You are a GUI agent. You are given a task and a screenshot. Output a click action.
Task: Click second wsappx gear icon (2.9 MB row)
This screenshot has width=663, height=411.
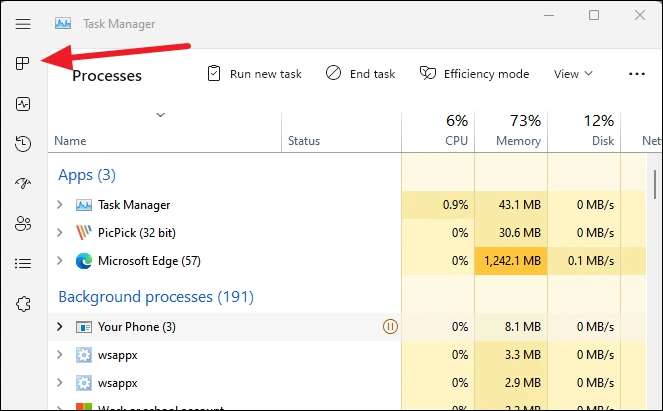(x=84, y=383)
